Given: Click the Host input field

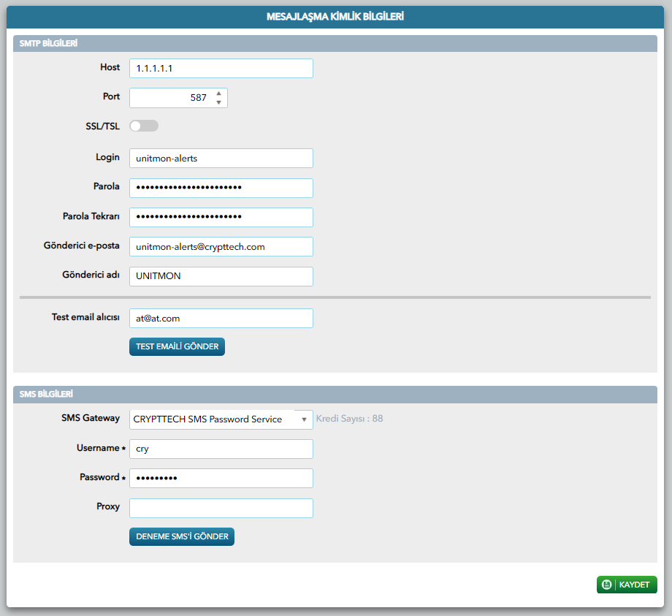Looking at the screenshot, I should tap(221, 68).
